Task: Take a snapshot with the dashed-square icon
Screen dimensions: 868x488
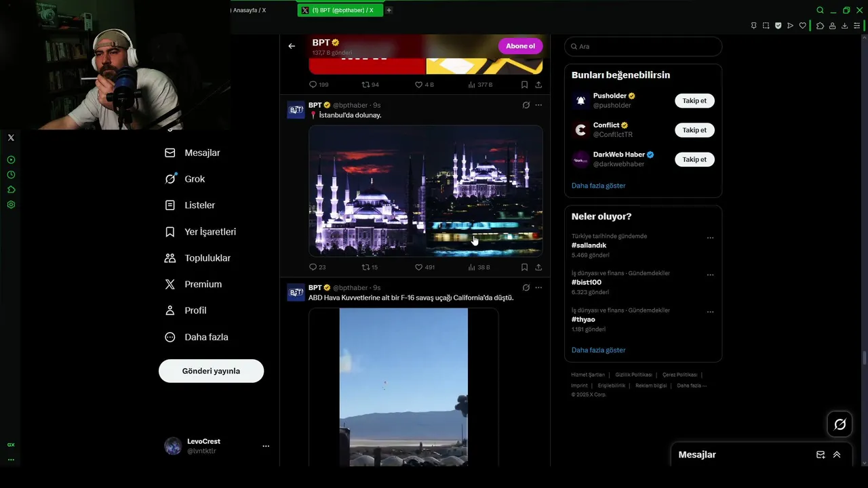Action: 766,26
